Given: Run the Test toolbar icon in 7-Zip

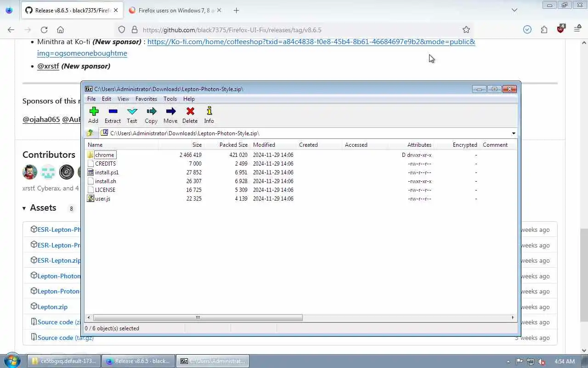Looking at the screenshot, I should click(x=132, y=115).
